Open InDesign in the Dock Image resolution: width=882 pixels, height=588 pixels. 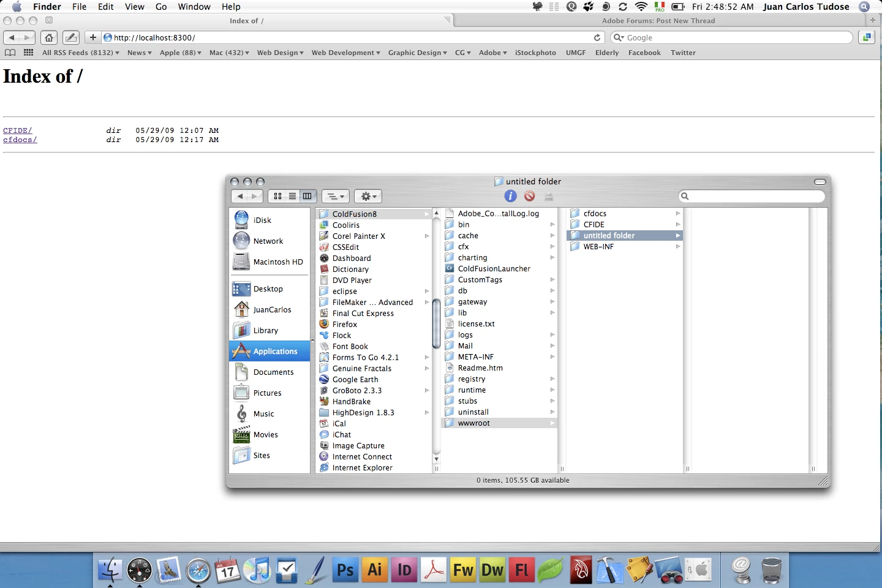[404, 570]
